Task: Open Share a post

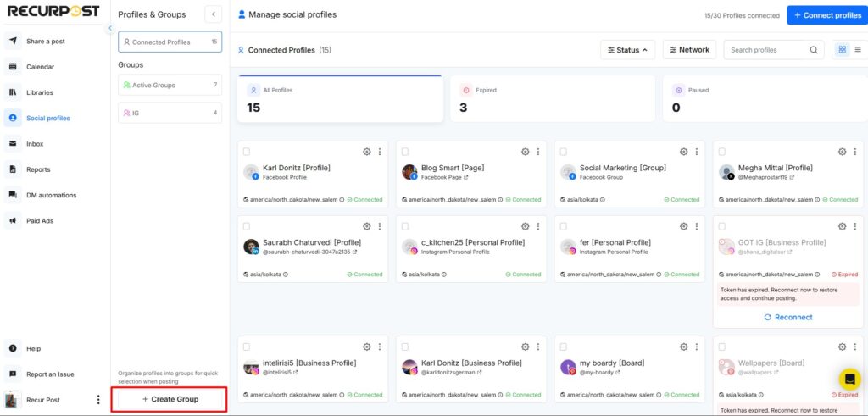Action: click(x=46, y=42)
